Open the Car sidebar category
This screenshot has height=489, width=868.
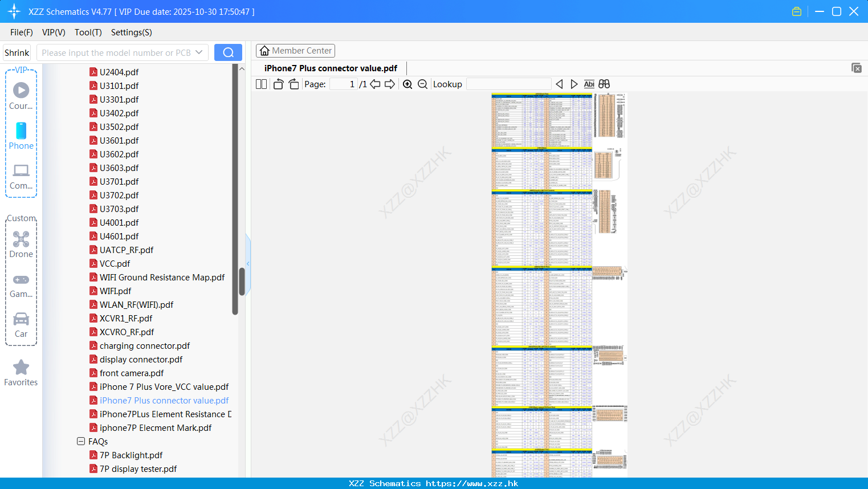coord(21,325)
